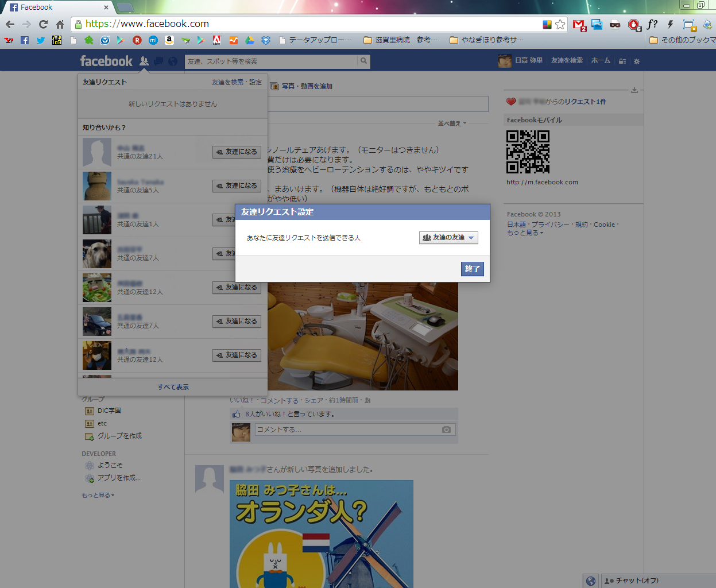Expand the 並べ替え sort dropdown
This screenshot has width=716, height=588.
point(452,123)
